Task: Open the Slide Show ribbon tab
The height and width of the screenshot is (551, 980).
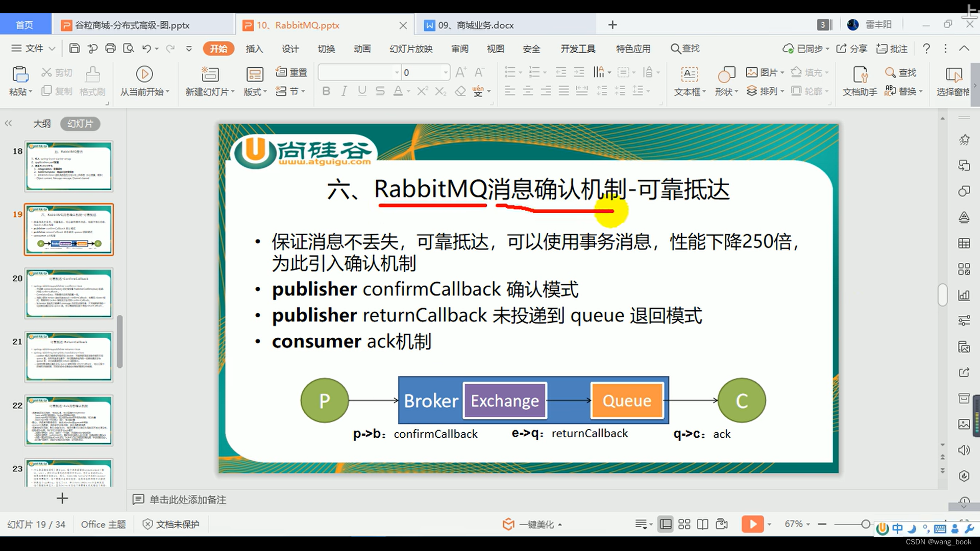Action: (411, 48)
